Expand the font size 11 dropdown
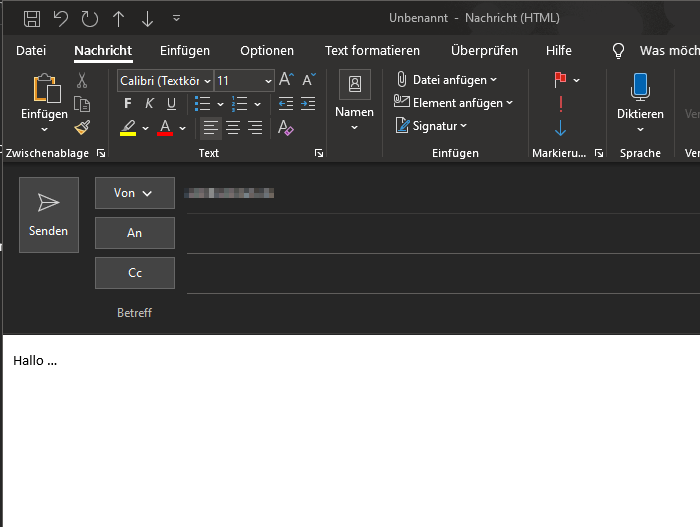The width and height of the screenshot is (700, 527). (x=268, y=81)
